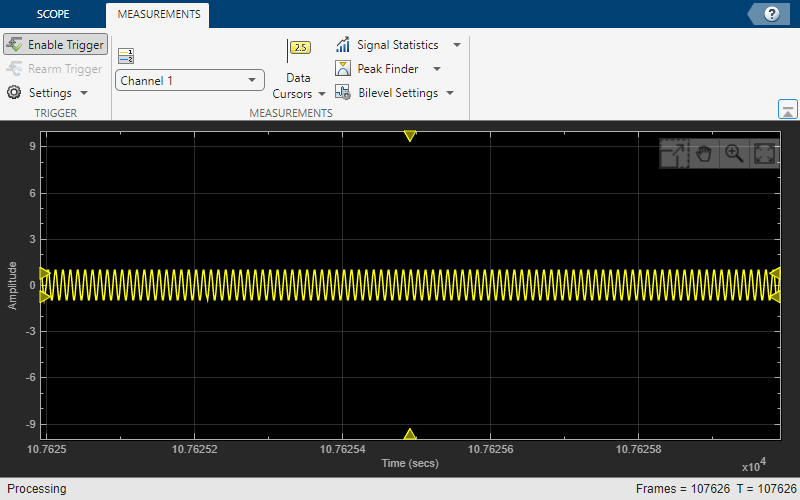Toggle the Enable Trigger button
The image size is (800, 500).
coord(55,45)
